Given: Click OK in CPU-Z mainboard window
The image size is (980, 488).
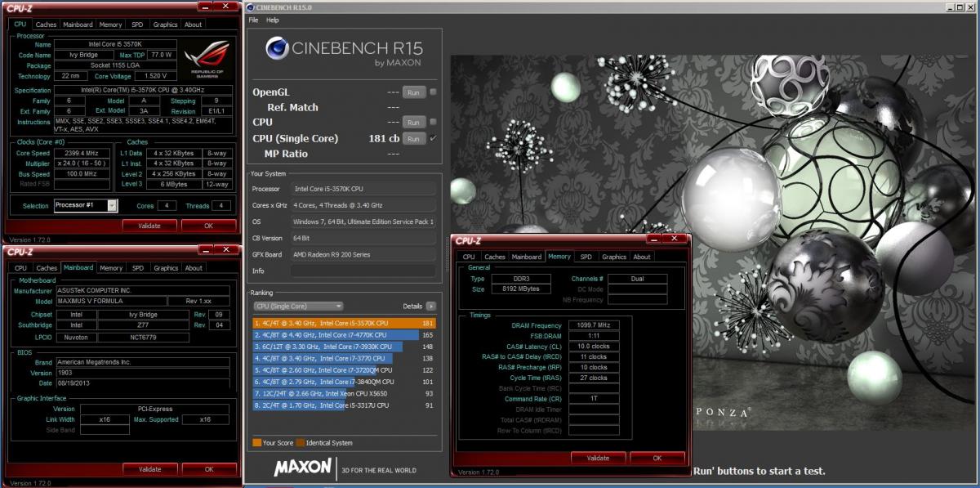Looking at the screenshot, I should (208, 469).
